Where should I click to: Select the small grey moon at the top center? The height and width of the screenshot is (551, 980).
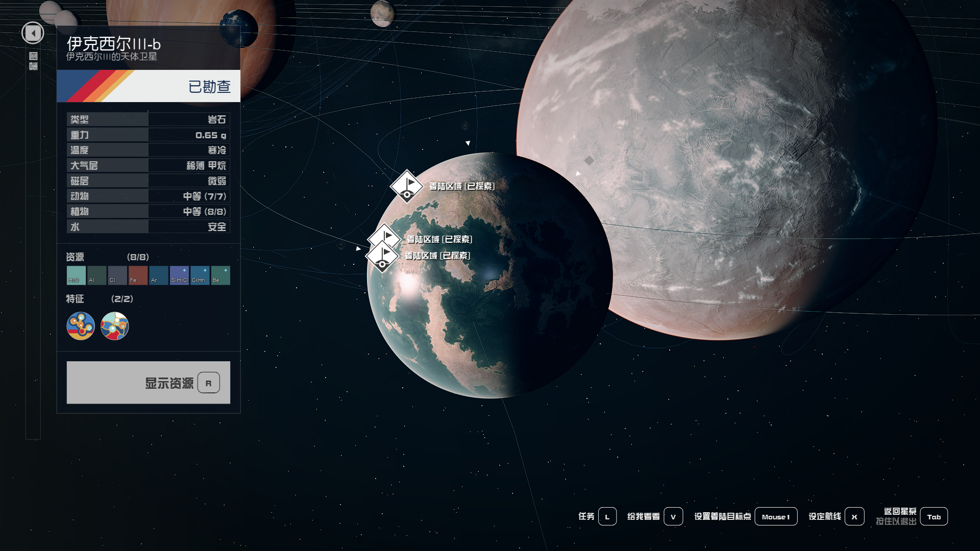coord(382,13)
